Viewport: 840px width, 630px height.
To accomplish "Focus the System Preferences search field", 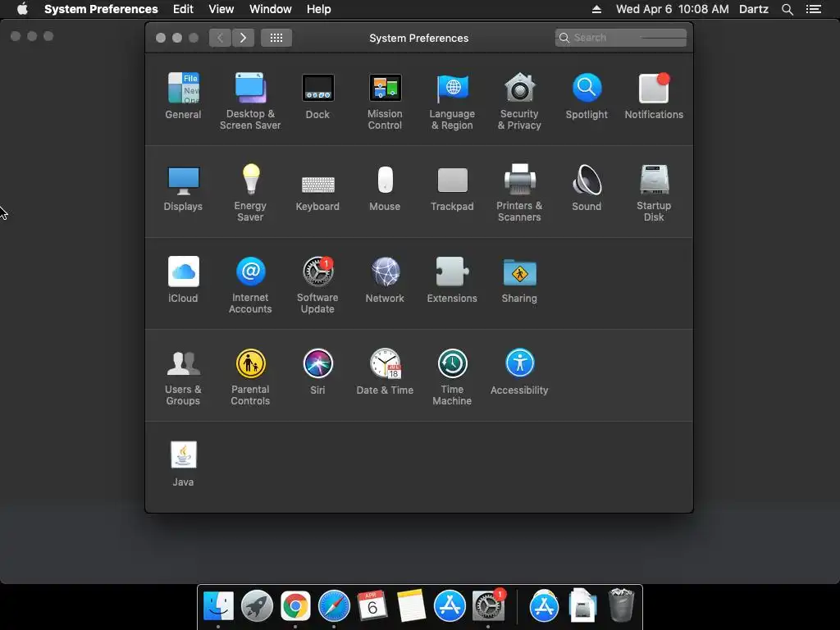I will pos(621,38).
